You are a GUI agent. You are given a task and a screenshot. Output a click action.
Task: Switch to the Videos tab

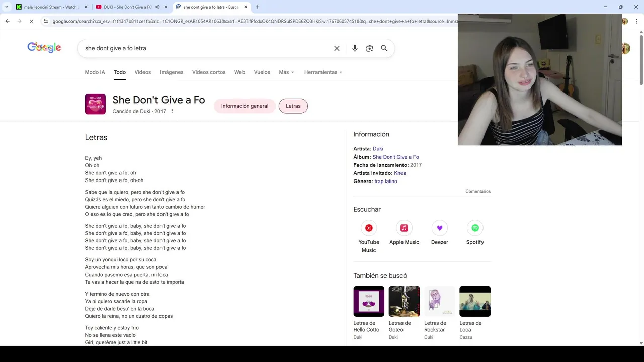pos(143,72)
